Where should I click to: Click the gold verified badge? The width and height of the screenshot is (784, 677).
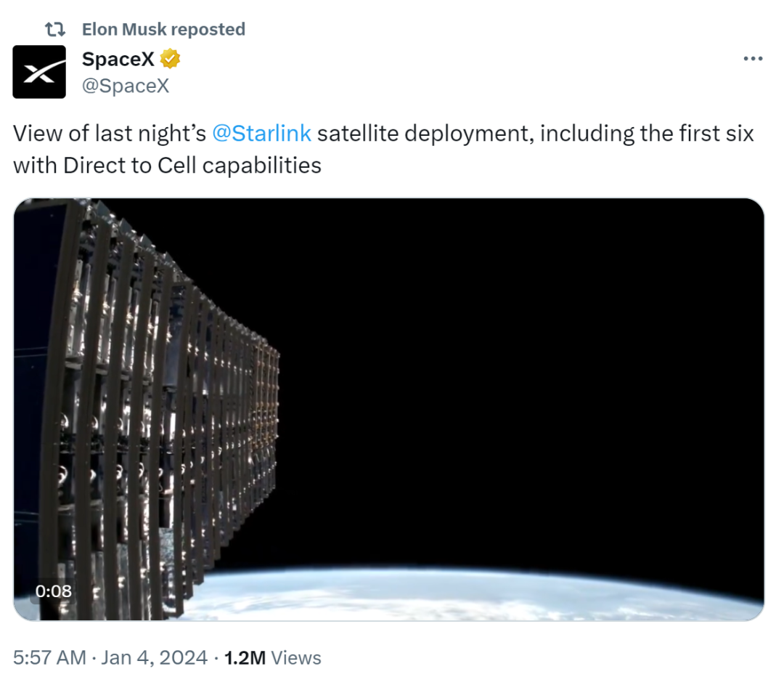point(170,59)
